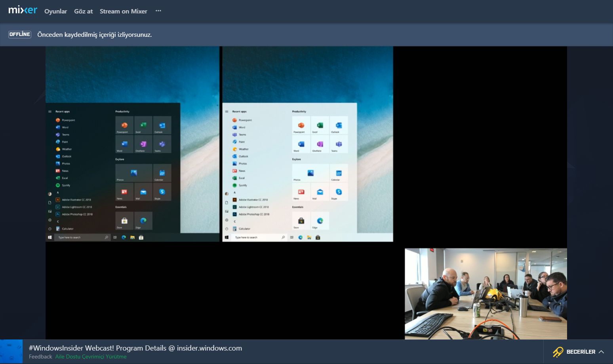Click the Store tile in dark Start menu
This screenshot has width=613, height=364.
coord(124,221)
